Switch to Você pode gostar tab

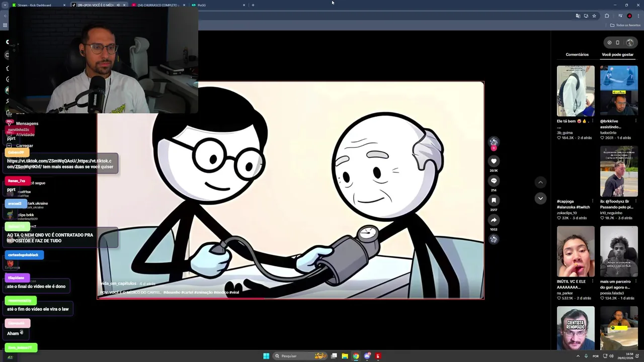[618, 54]
